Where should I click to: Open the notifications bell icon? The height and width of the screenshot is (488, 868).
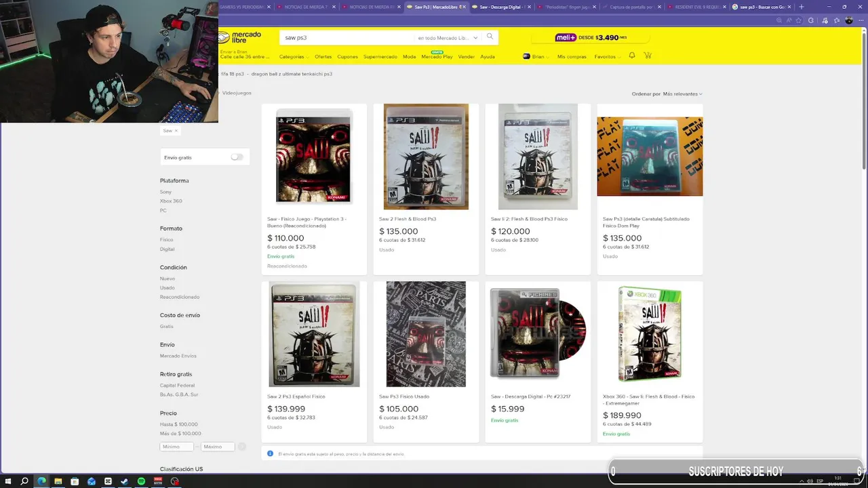[x=632, y=56]
